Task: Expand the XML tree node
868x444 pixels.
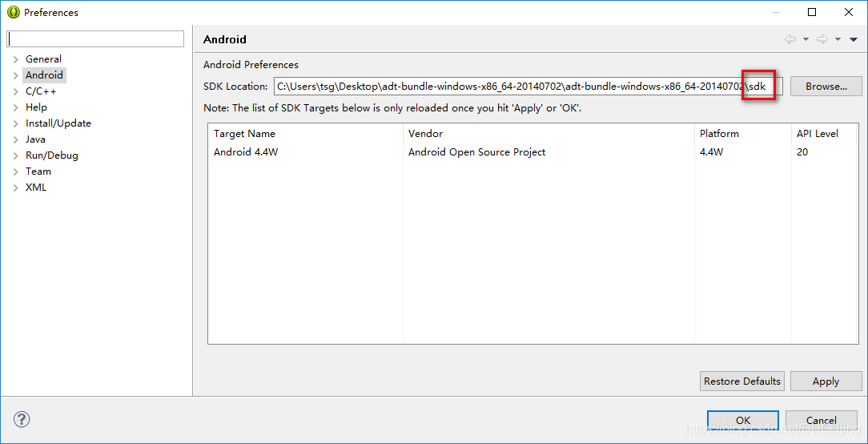Action: 15,188
